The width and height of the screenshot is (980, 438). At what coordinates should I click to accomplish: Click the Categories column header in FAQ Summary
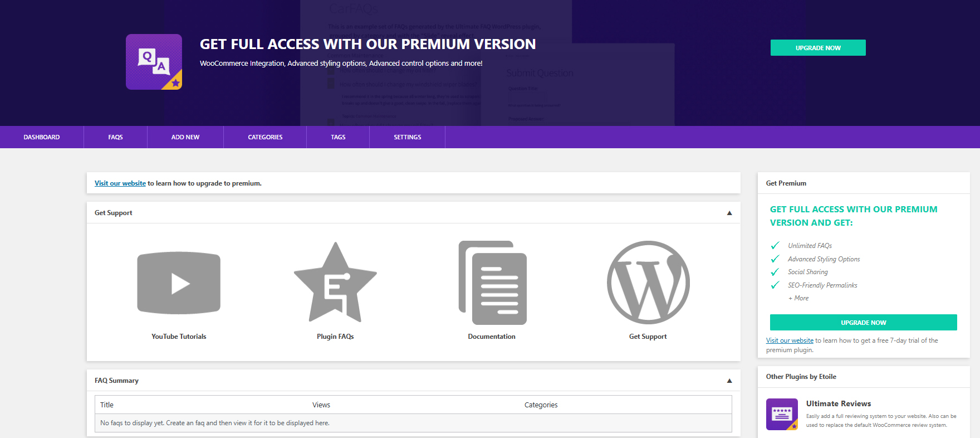(x=541, y=405)
